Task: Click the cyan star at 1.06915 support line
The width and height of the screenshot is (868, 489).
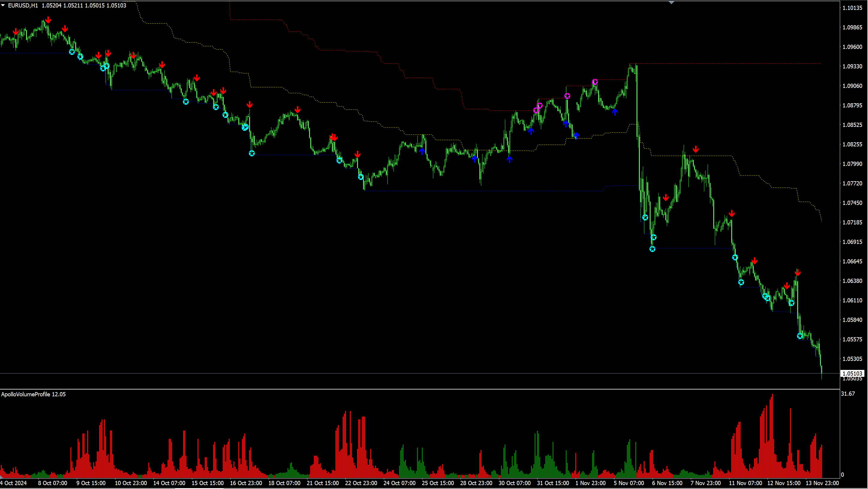Action: [652, 249]
